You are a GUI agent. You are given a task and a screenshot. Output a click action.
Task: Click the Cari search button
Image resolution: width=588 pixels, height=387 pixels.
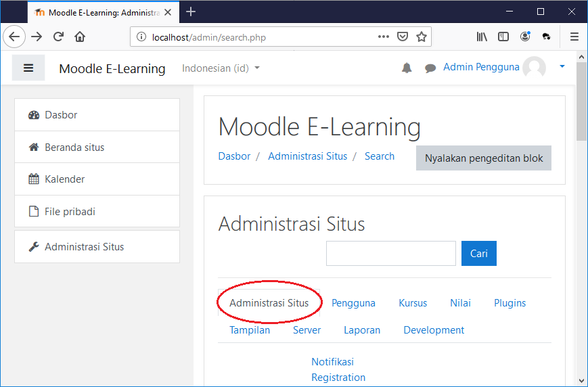coord(479,254)
